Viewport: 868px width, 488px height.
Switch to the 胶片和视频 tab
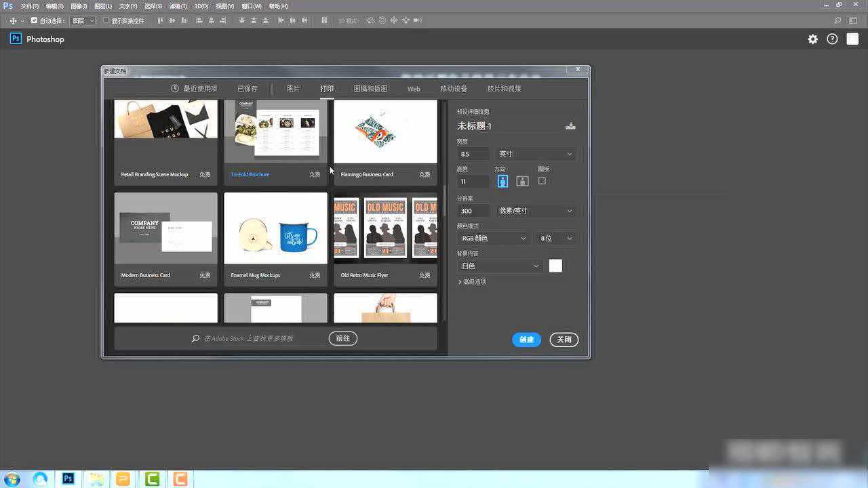(x=504, y=89)
